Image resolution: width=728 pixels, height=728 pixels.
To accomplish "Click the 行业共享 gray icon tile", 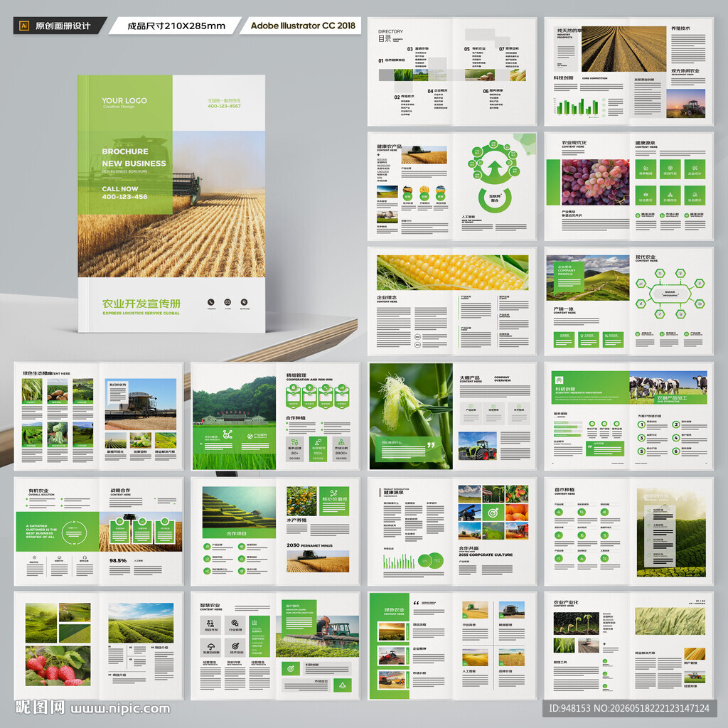I will pos(235,624).
